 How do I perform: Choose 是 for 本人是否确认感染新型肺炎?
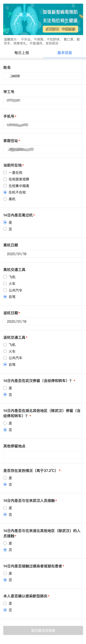point(5,603)
